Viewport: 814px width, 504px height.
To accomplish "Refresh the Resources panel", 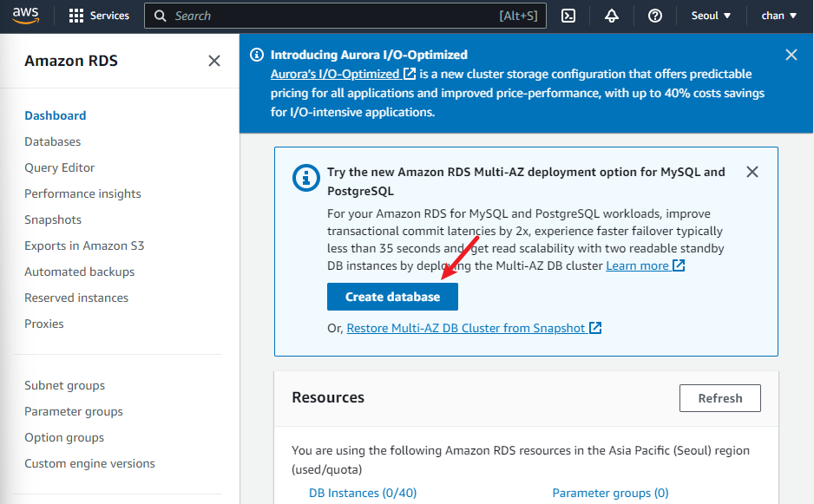I will coord(719,398).
